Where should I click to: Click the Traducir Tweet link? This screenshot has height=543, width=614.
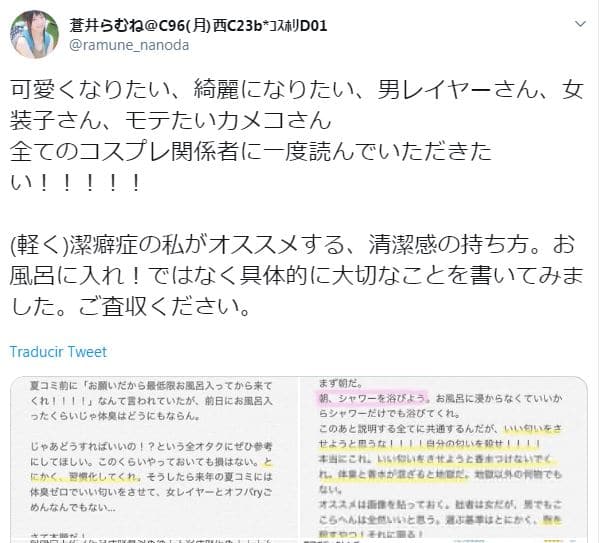coord(58,352)
